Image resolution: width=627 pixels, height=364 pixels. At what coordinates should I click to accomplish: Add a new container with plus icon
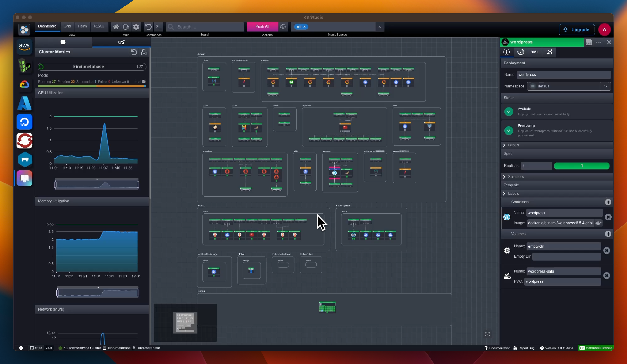tap(608, 202)
